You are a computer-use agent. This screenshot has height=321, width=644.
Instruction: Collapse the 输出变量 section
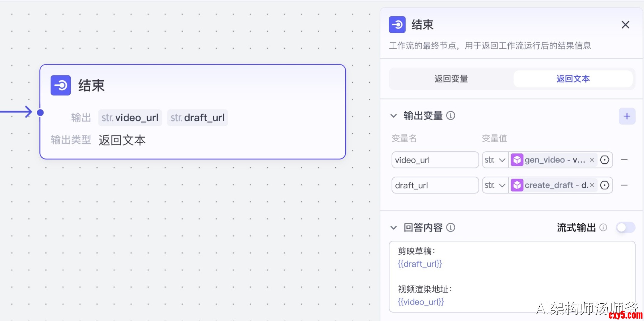click(x=394, y=116)
